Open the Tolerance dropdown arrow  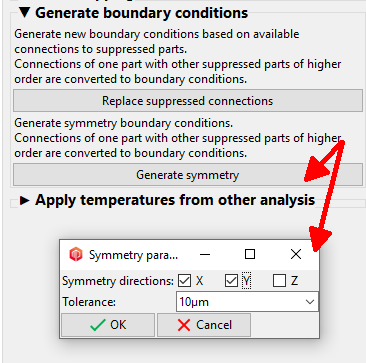tap(310, 302)
